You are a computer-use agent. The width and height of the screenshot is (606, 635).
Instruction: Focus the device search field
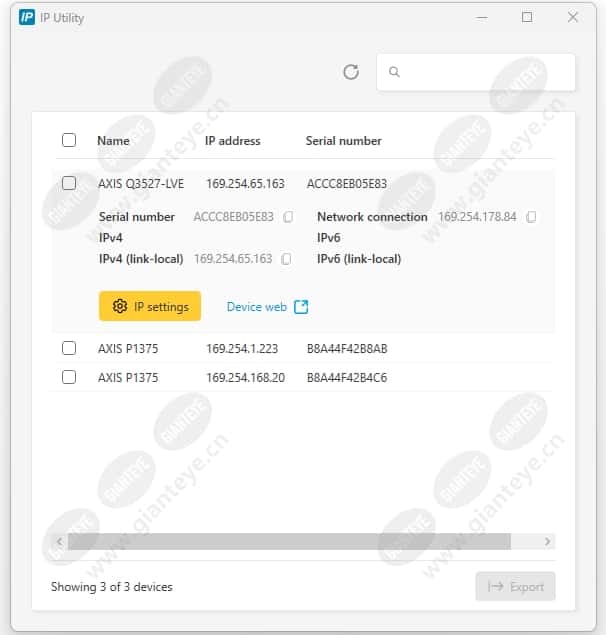click(476, 72)
